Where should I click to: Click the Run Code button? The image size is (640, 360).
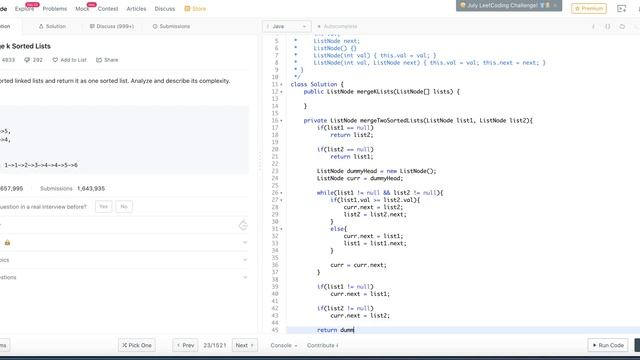coord(608,345)
